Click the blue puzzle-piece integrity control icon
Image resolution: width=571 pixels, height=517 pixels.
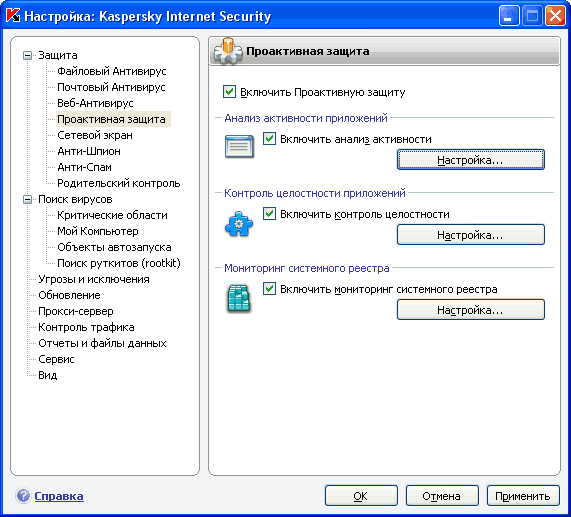(x=239, y=224)
